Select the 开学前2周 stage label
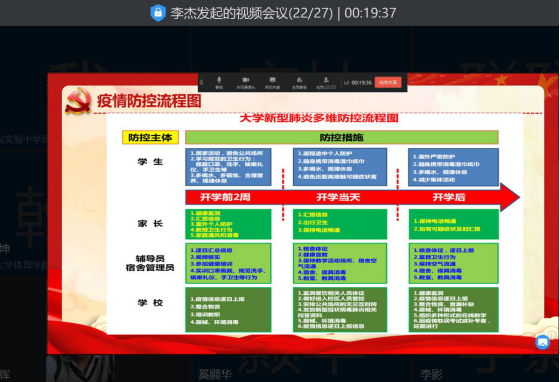 225,197
